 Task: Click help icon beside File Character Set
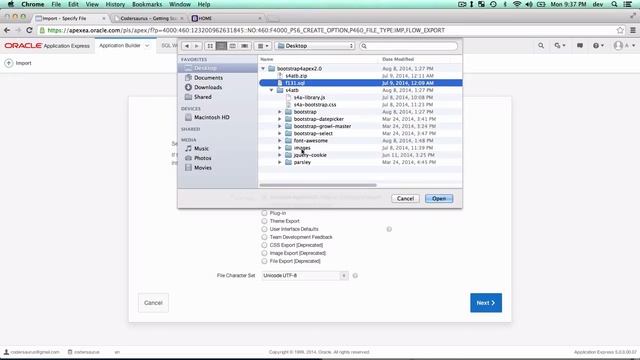tap(355, 276)
